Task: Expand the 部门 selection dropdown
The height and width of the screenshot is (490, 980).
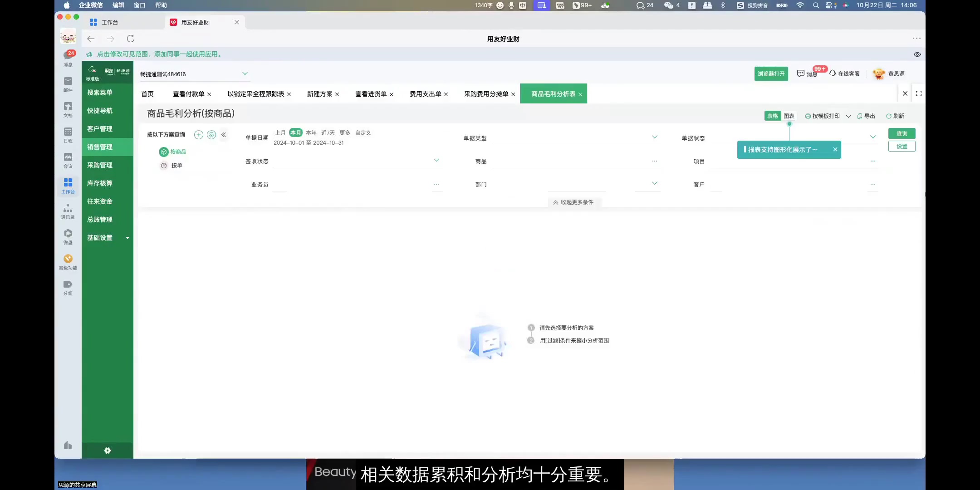Action: [x=654, y=183]
